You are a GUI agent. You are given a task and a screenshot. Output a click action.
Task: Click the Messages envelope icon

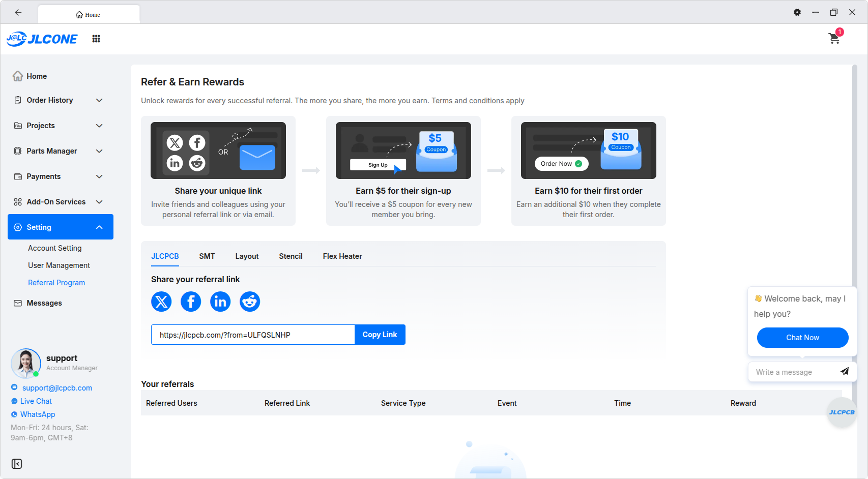18,303
